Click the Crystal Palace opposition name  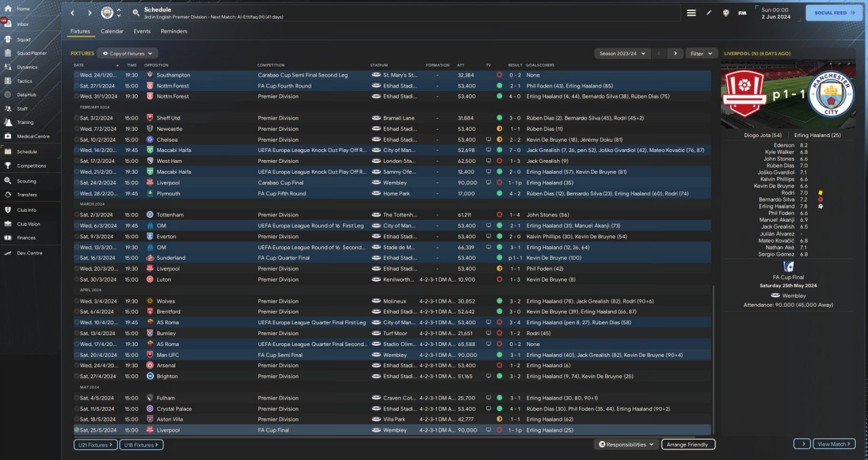[174, 408]
